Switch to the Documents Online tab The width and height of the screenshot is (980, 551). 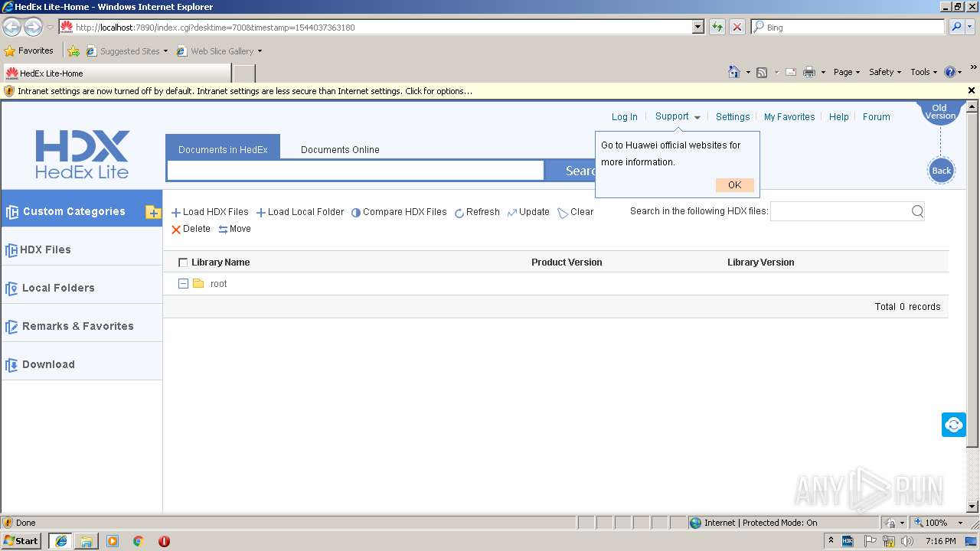[340, 149]
